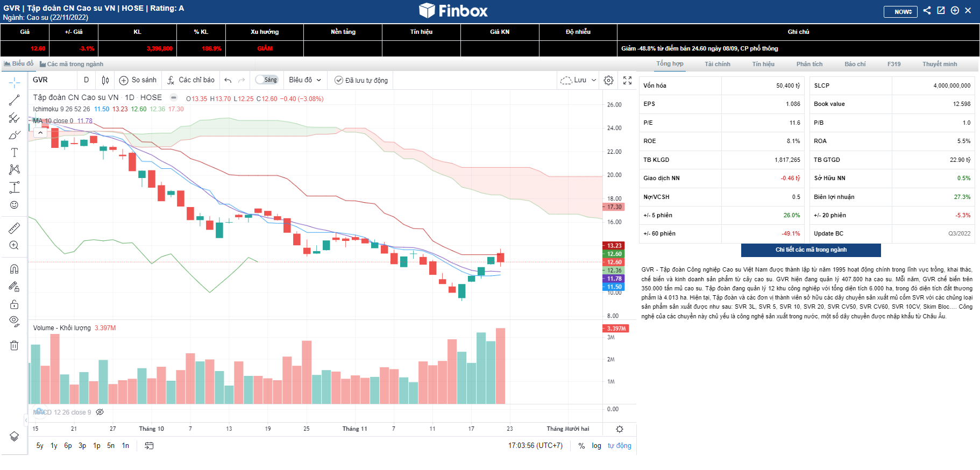Undo the last chart action
This screenshot has width=980, height=470.
coord(228,80)
